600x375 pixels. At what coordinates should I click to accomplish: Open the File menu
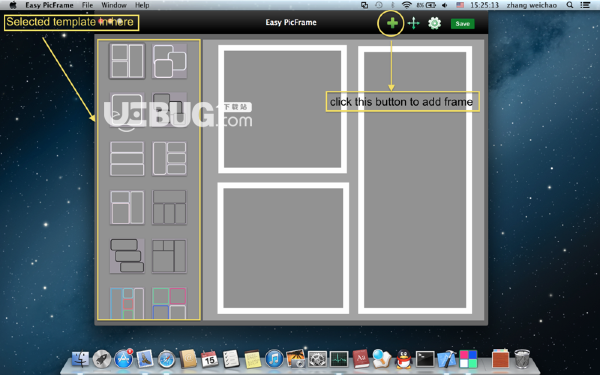tap(88, 5)
